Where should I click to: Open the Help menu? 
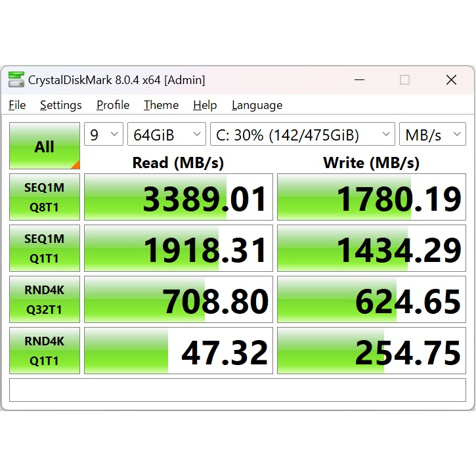pos(205,105)
